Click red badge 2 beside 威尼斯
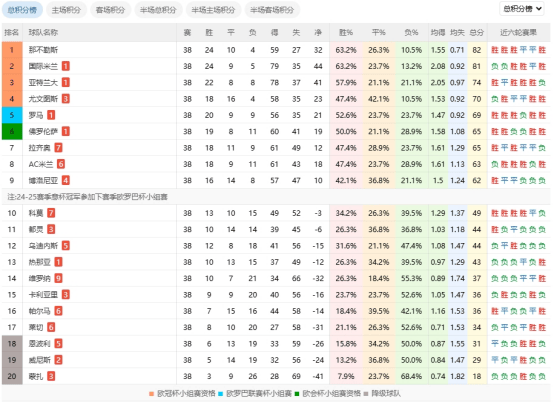 [x=58, y=360]
